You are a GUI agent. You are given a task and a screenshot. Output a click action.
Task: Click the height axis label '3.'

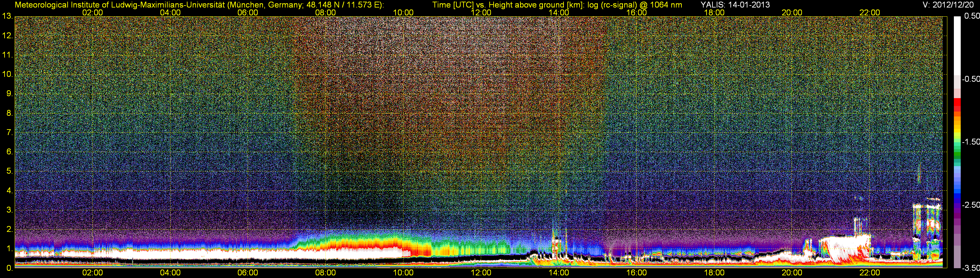(x=9, y=210)
